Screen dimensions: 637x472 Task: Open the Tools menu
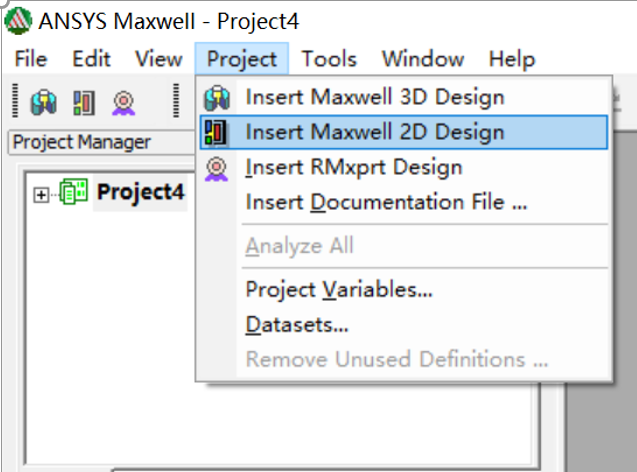(329, 59)
